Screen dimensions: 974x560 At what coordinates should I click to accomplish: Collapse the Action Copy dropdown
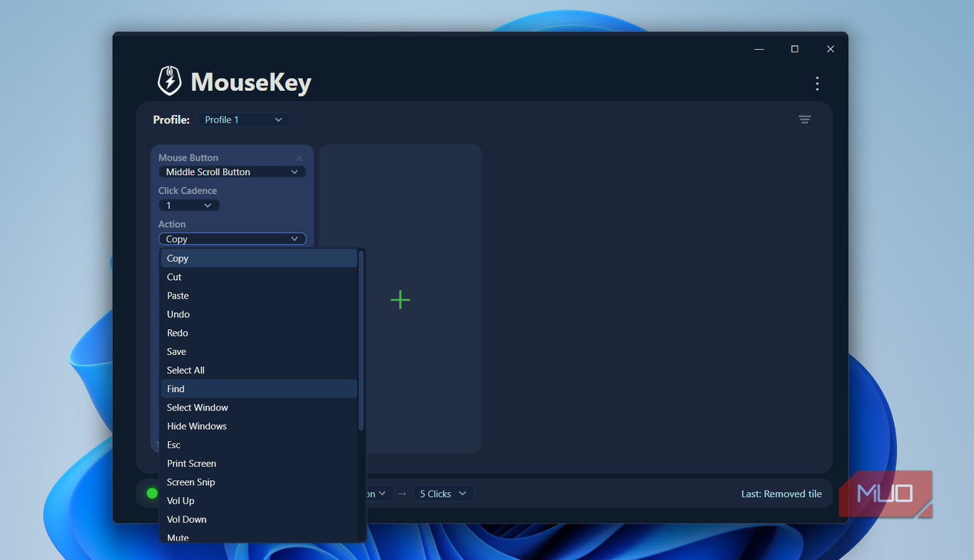232,239
